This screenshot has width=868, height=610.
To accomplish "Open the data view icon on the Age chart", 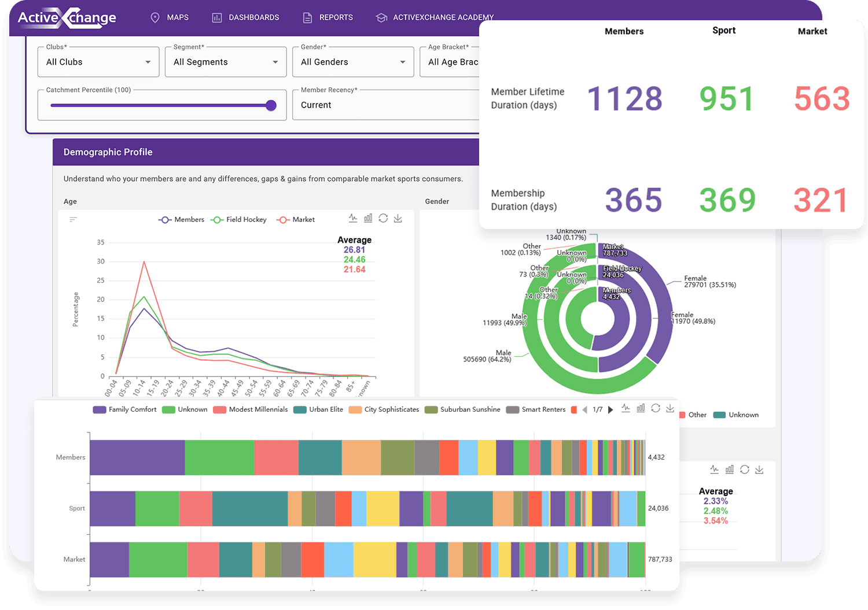I will point(73,220).
